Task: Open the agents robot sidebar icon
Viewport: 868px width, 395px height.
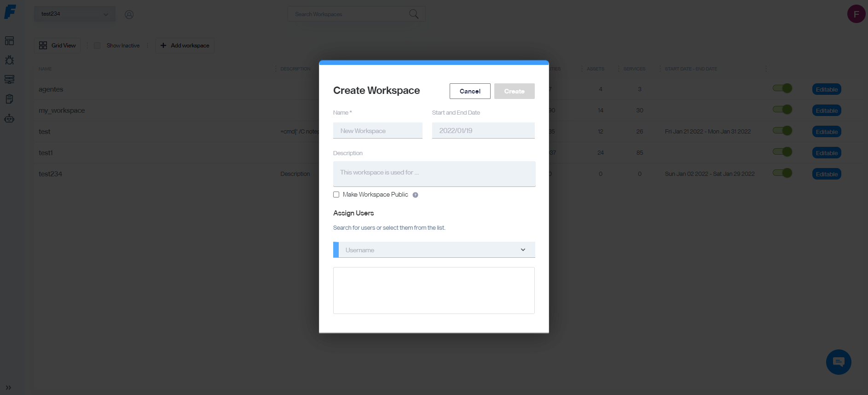Action: [9, 118]
